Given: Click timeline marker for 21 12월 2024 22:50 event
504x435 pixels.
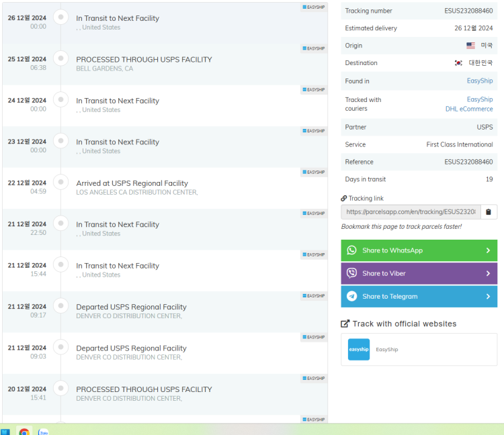Looking at the screenshot, I should (x=60, y=223).
